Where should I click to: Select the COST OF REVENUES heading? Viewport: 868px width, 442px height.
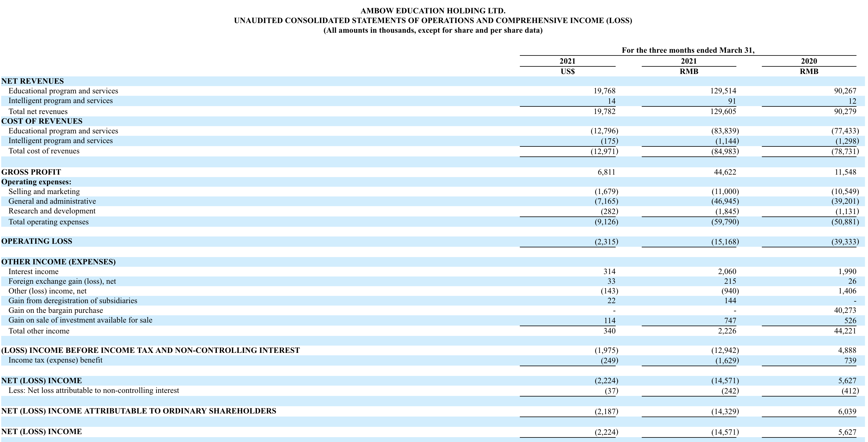click(42, 121)
